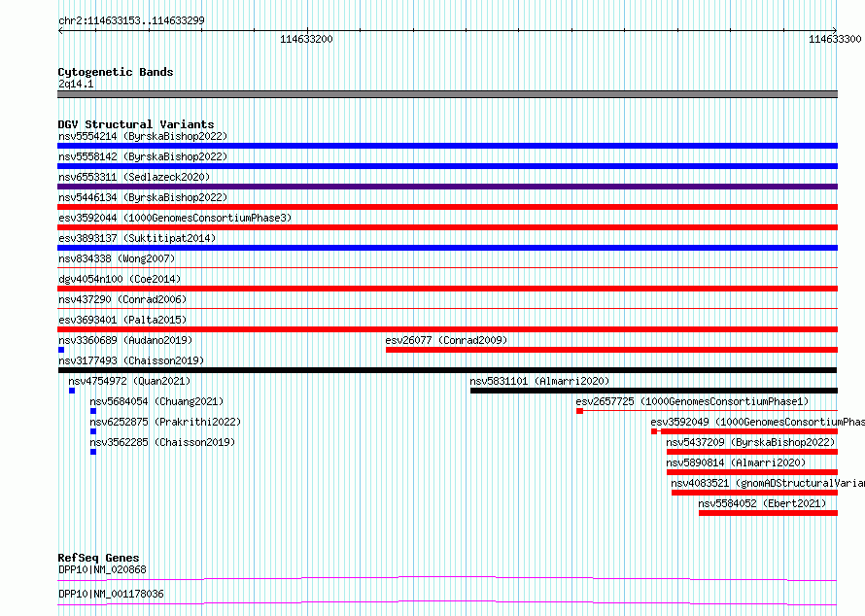Open the nsv5831101 (Almarri2020) label

click(x=539, y=381)
